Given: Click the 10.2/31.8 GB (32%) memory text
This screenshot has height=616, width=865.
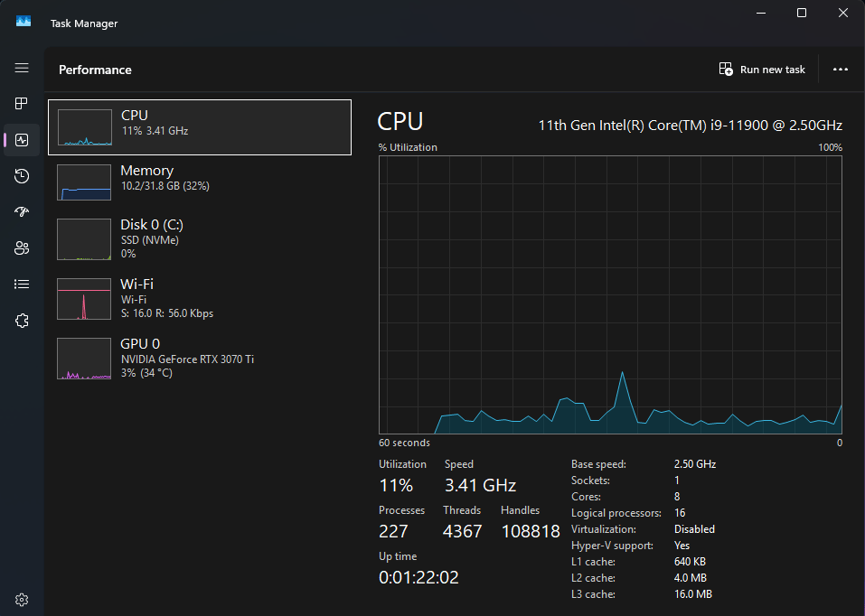Looking at the screenshot, I should [165, 186].
